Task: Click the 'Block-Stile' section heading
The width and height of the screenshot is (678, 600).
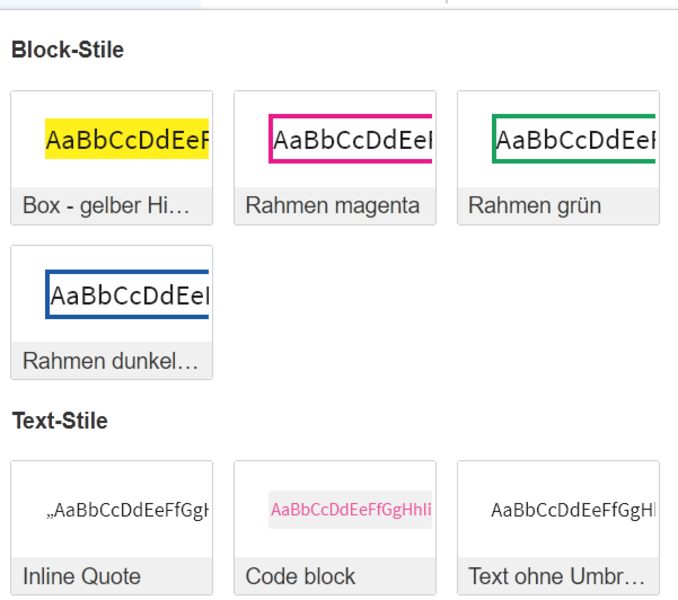Action: coord(68,50)
